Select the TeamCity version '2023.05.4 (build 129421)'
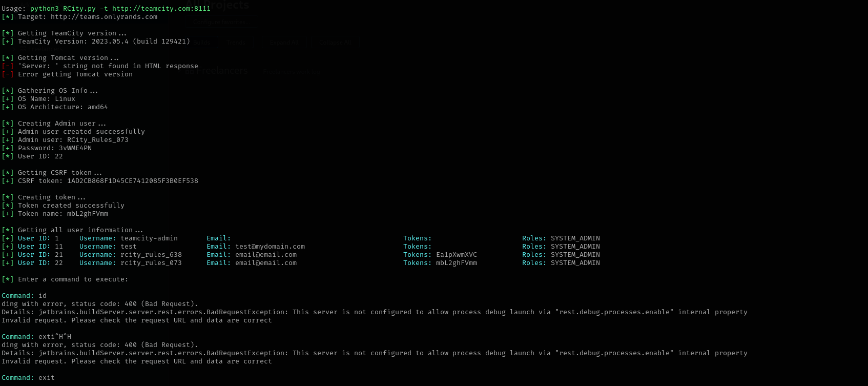This screenshot has height=386, width=868. [x=141, y=42]
